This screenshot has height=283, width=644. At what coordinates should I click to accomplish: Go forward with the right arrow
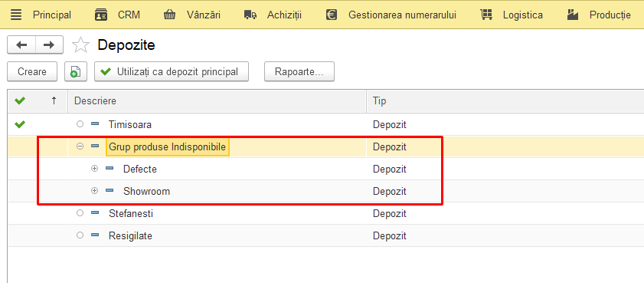[49, 44]
